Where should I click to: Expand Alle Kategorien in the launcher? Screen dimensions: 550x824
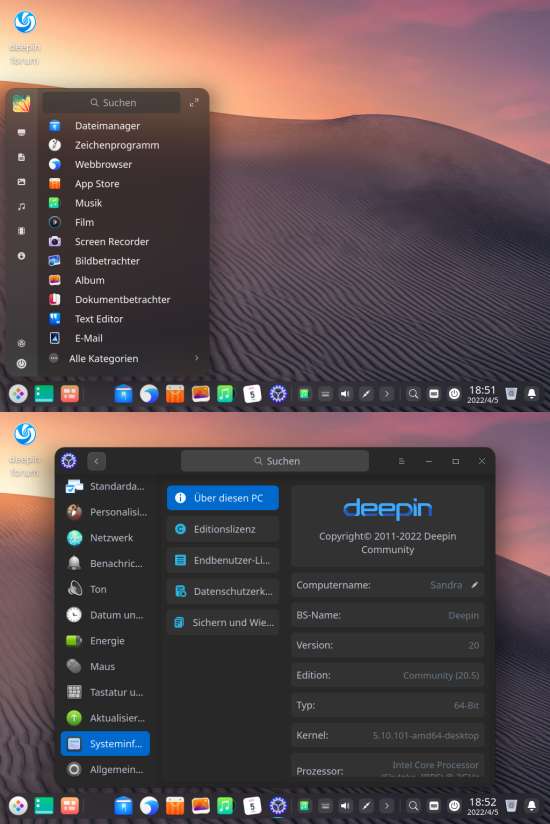(x=123, y=358)
